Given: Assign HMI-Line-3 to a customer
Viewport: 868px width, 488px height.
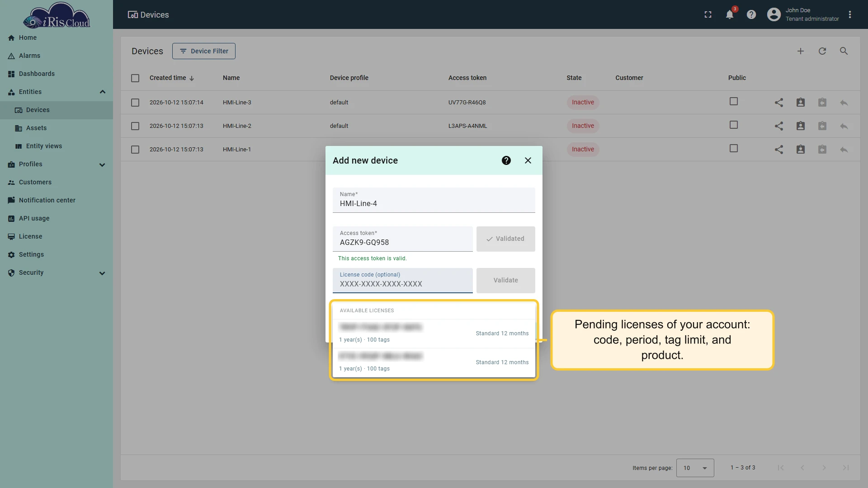Looking at the screenshot, I should 801,103.
